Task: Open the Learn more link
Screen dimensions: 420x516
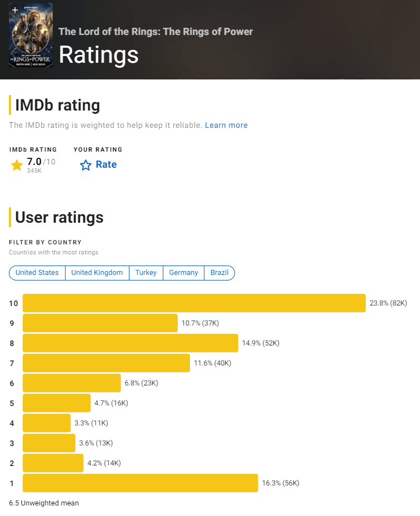Action: (226, 125)
